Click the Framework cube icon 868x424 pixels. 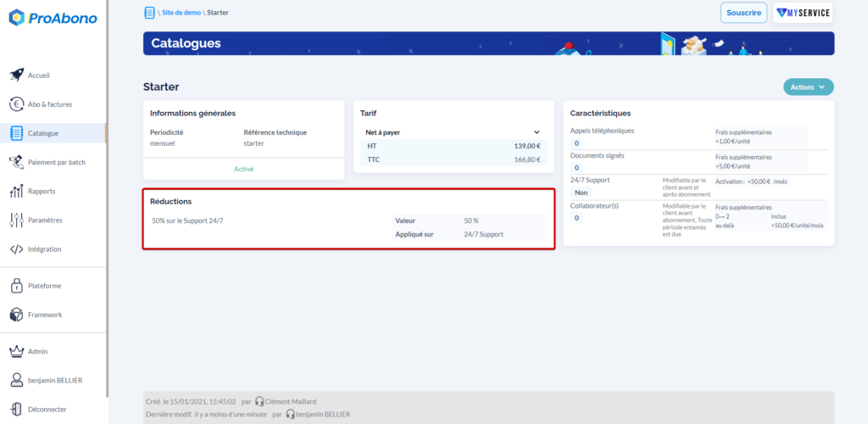[17, 315]
